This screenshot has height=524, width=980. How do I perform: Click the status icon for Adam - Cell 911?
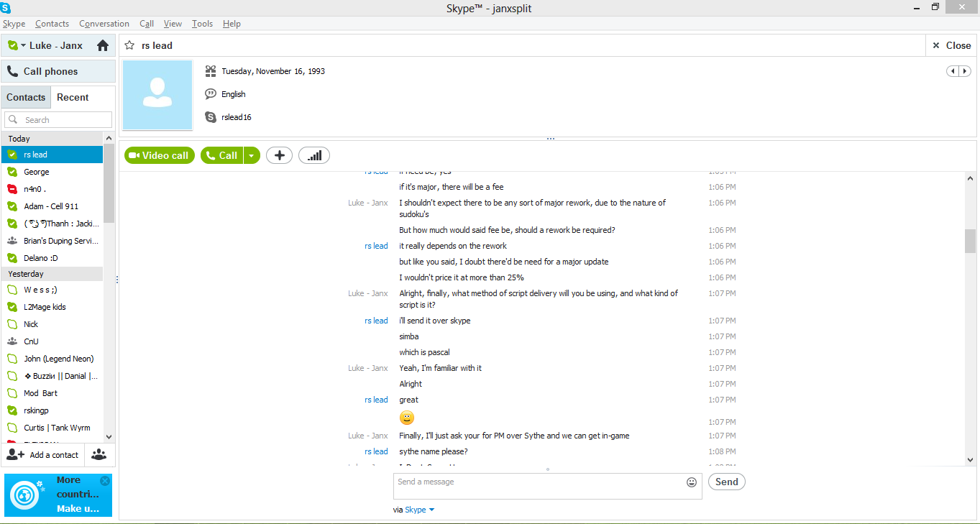point(12,206)
